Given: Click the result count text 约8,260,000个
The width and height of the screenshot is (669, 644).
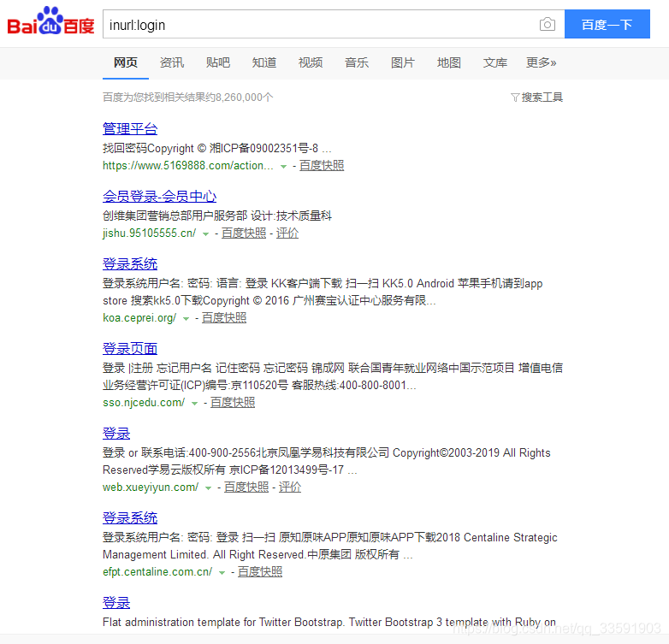Looking at the screenshot, I should click(x=240, y=97).
